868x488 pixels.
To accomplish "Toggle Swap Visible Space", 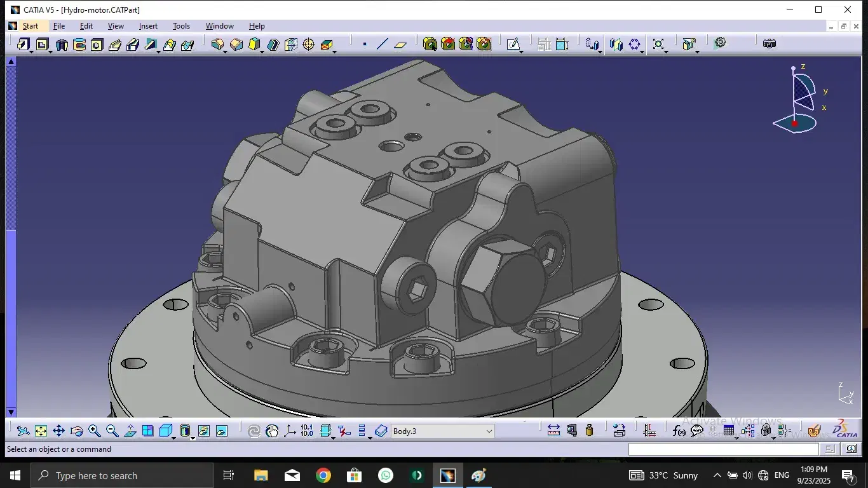I will click(x=221, y=431).
